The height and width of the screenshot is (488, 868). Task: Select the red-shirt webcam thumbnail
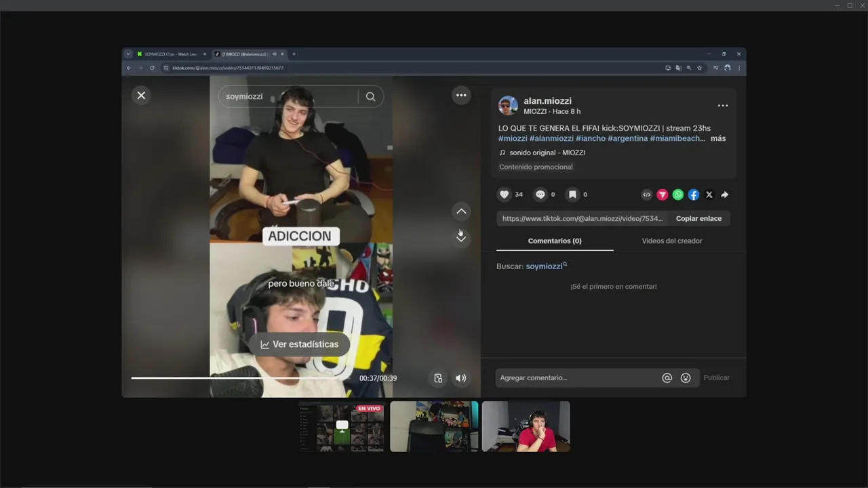(x=526, y=426)
